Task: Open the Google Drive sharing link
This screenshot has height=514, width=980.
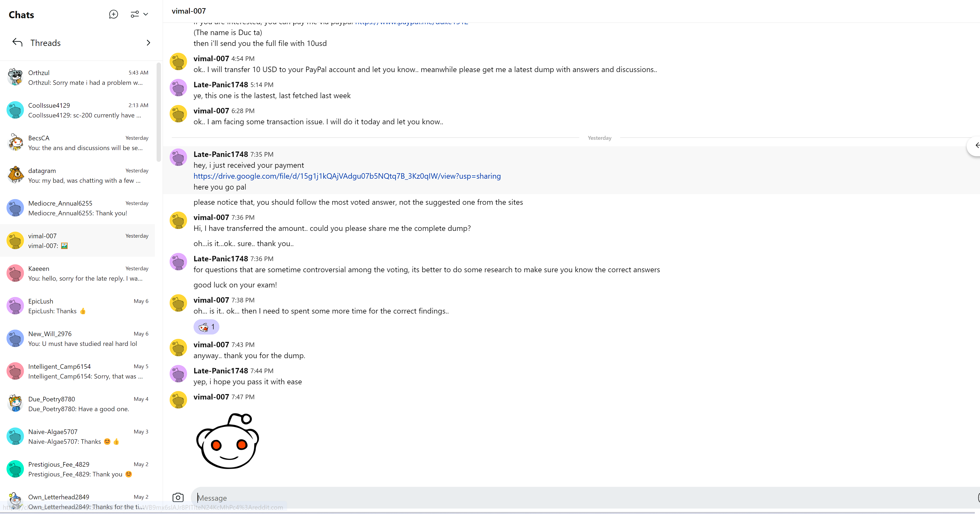Action: pos(347,176)
